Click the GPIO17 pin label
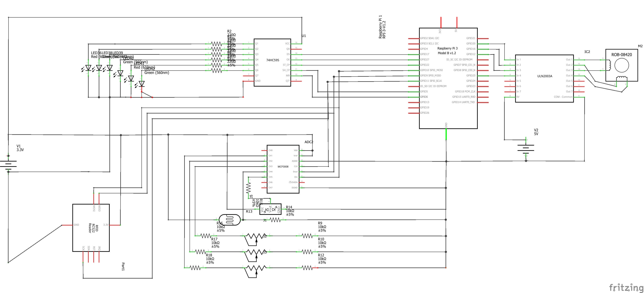644x293 pixels. [x=425, y=54]
